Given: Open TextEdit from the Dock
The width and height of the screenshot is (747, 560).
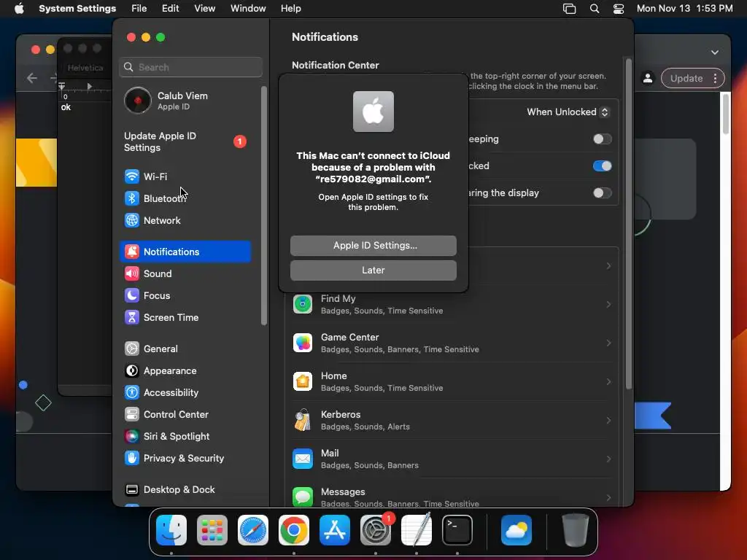Looking at the screenshot, I should point(417,530).
